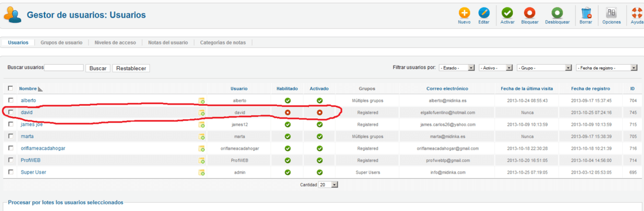Check the checkbox for Super User

[x=11, y=172]
